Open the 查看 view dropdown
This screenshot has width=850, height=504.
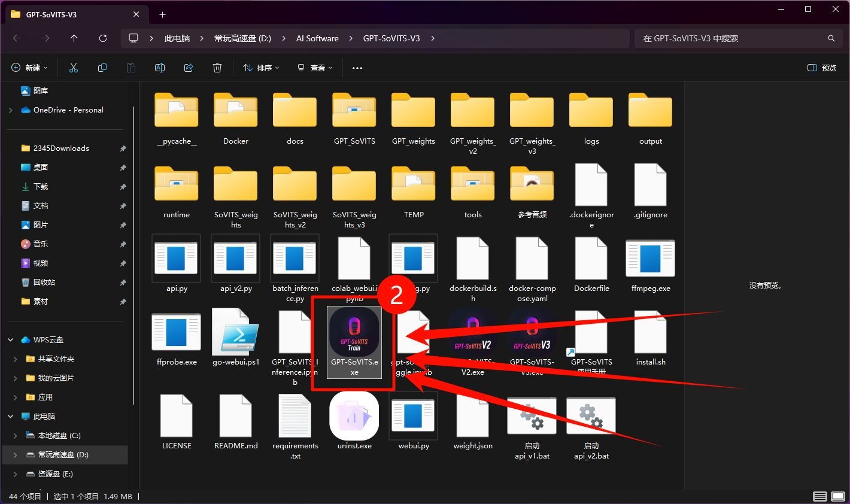[314, 67]
